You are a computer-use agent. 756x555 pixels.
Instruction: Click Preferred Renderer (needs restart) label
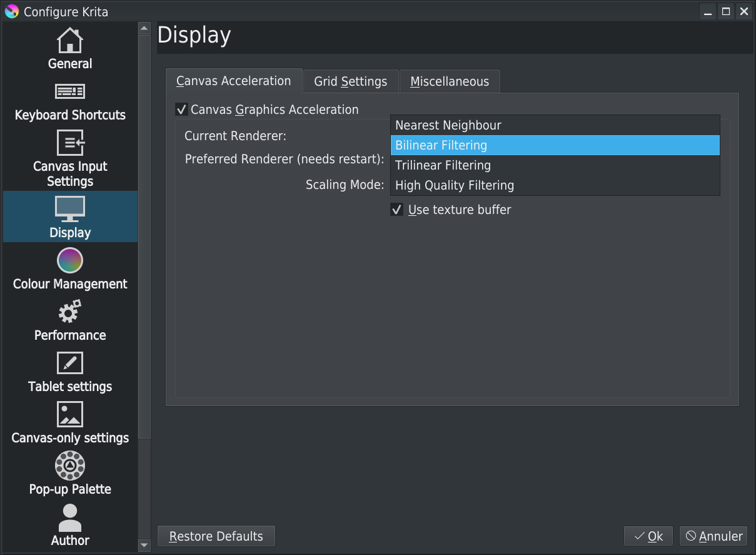pyautogui.click(x=285, y=159)
